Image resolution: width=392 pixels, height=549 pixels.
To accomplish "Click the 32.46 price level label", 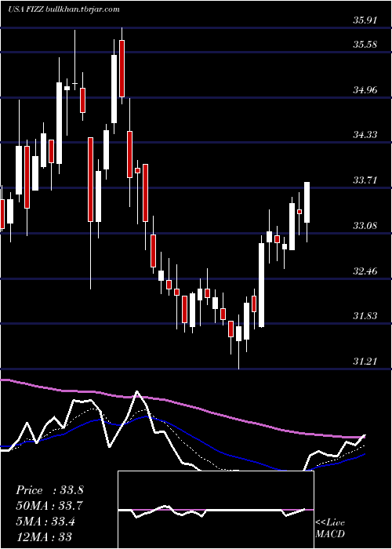I will tap(365, 271).
